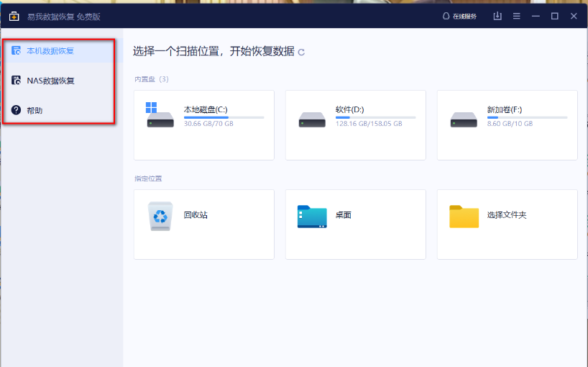Viewport: 588px width, 367px height.
Task: Click the refresh icon next to heading
Action: pyautogui.click(x=301, y=53)
